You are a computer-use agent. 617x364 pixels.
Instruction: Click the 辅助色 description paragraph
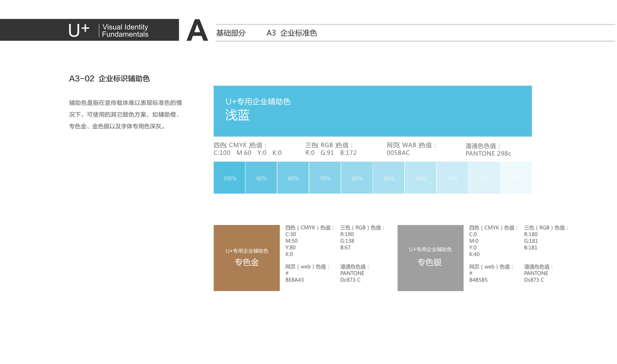[x=126, y=115]
